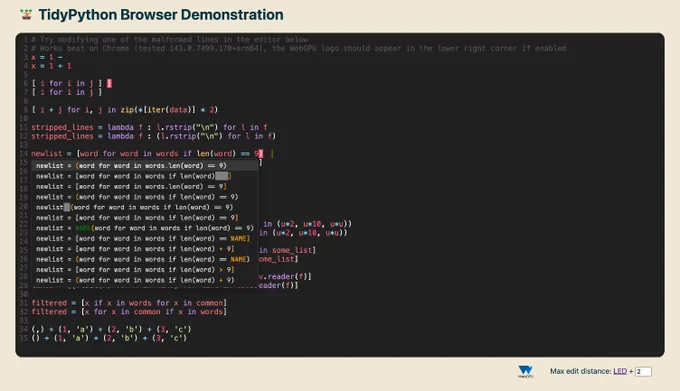Screen dimensions: 680x391
Task: Pick suggestion ending 'len(word) > 9]'
Action: [x=145, y=270]
